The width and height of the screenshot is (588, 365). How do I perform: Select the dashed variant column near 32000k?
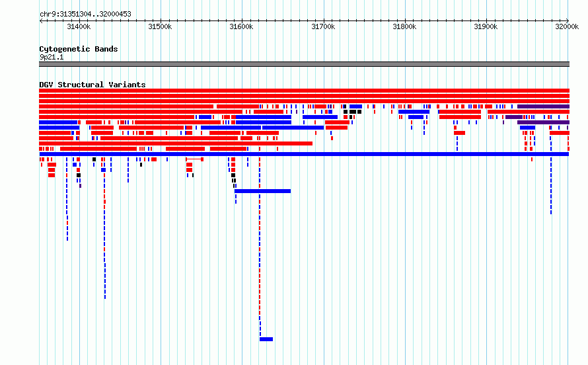point(551,186)
